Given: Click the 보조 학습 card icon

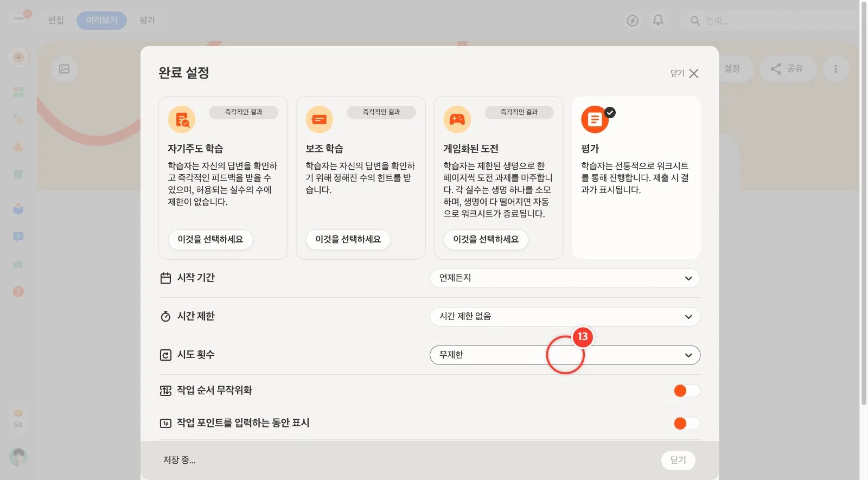Looking at the screenshot, I should coord(320,119).
